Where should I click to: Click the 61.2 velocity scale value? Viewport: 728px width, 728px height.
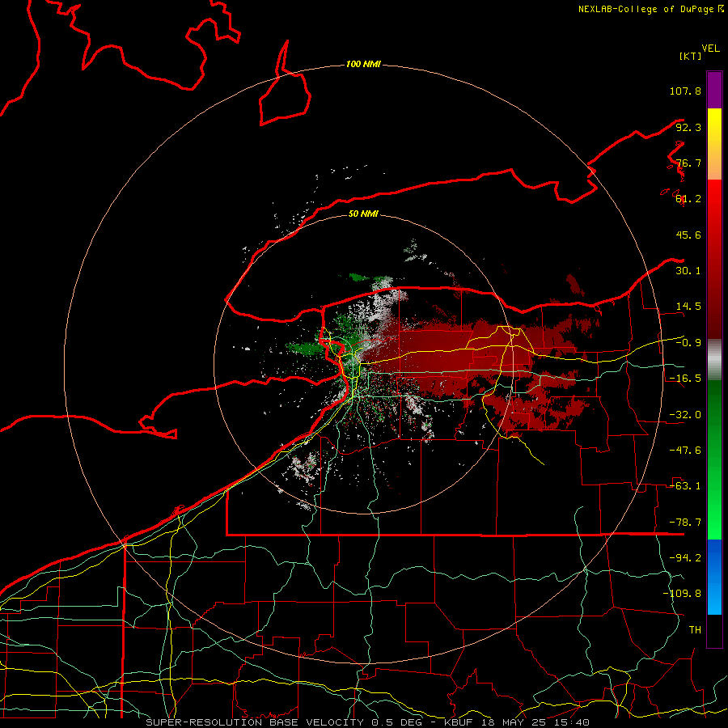coord(688,199)
